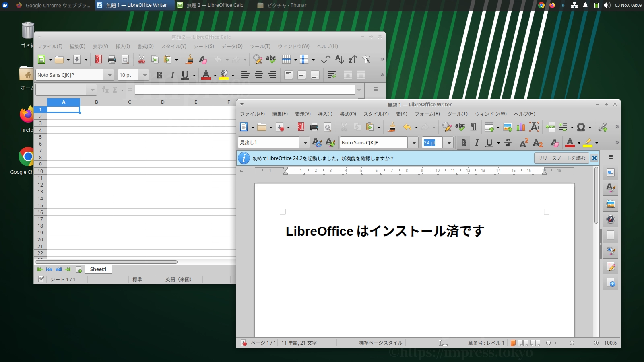Open the Insert Table dropdown arrow in Writer

pos(498,128)
